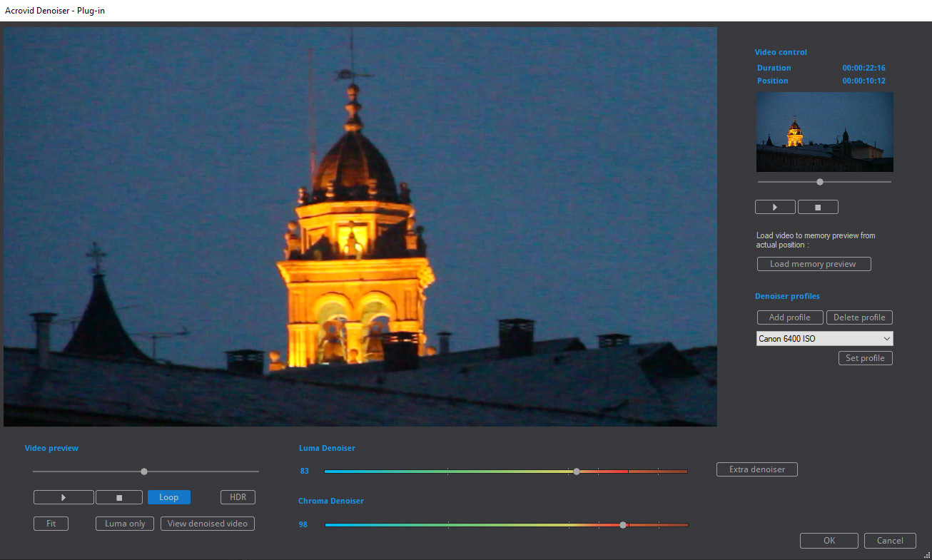Click the Video preview heading

pos(52,448)
